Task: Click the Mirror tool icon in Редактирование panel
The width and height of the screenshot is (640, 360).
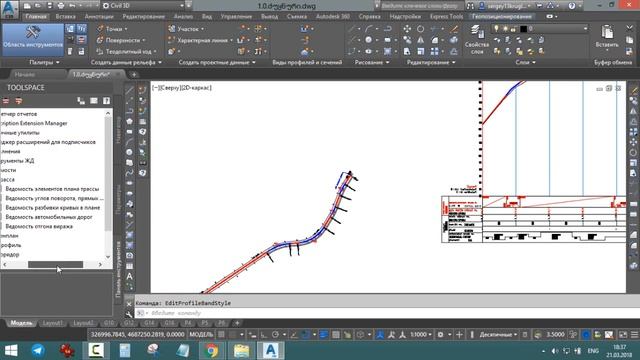Action: 420,40
